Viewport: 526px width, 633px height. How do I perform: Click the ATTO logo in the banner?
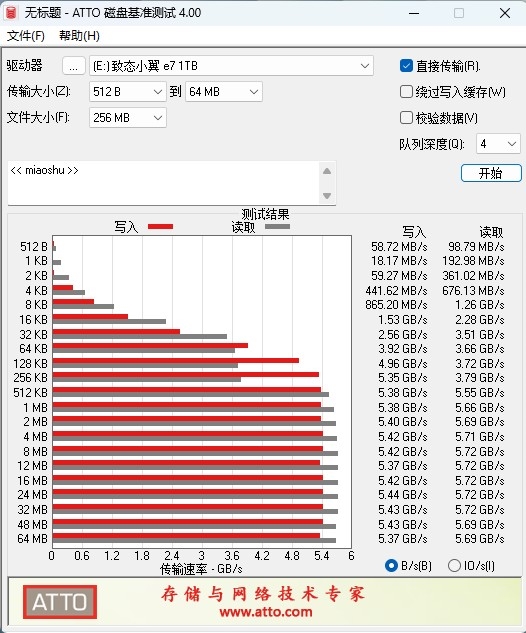60,602
